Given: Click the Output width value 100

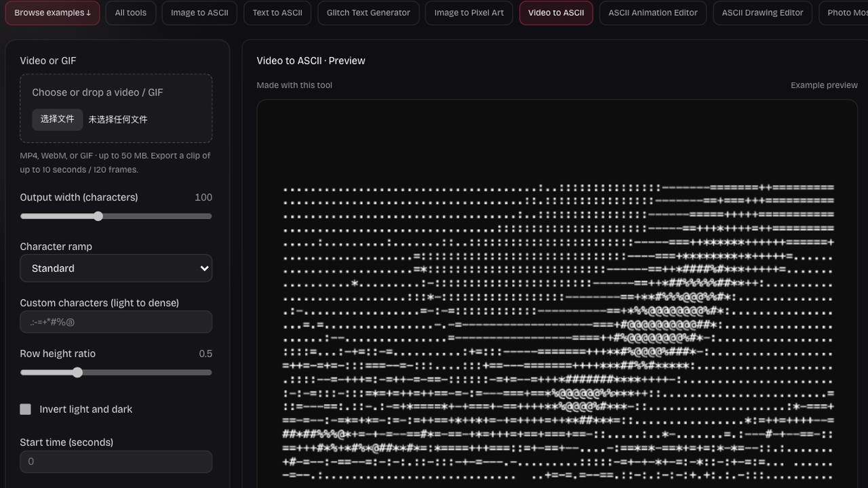Looking at the screenshot, I should 203,197.
